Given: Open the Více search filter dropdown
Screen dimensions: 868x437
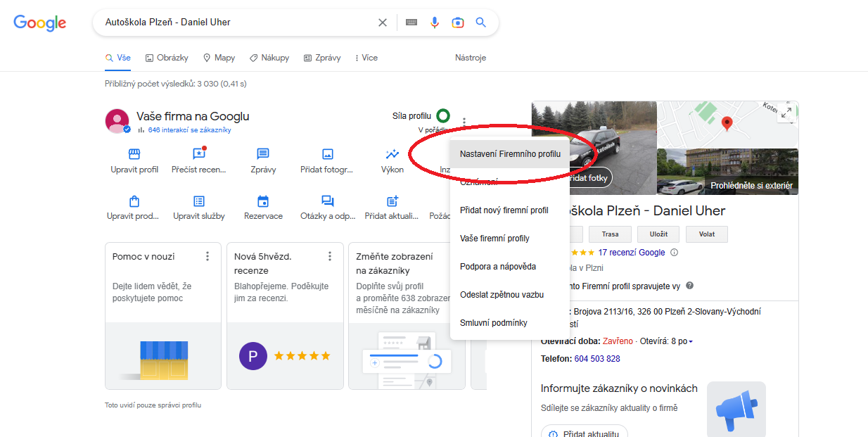Looking at the screenshot, I should [366, 58].
